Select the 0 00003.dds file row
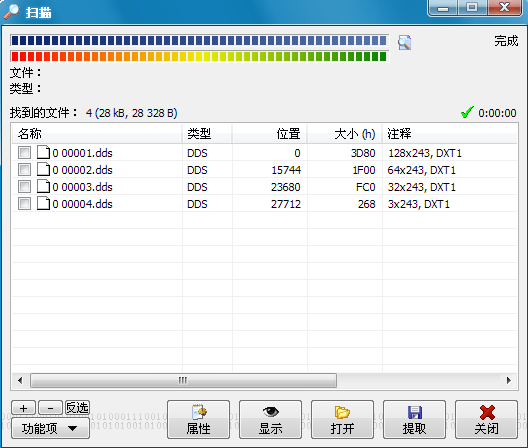This screenshot has width=528, height=448. (x=264, y=186)
